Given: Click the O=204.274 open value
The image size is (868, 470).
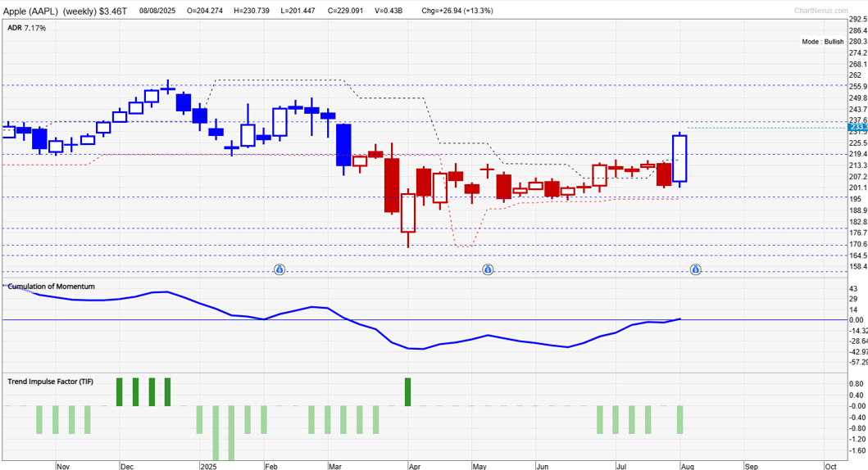Looking at the screenshot, I should pos(205,11).
